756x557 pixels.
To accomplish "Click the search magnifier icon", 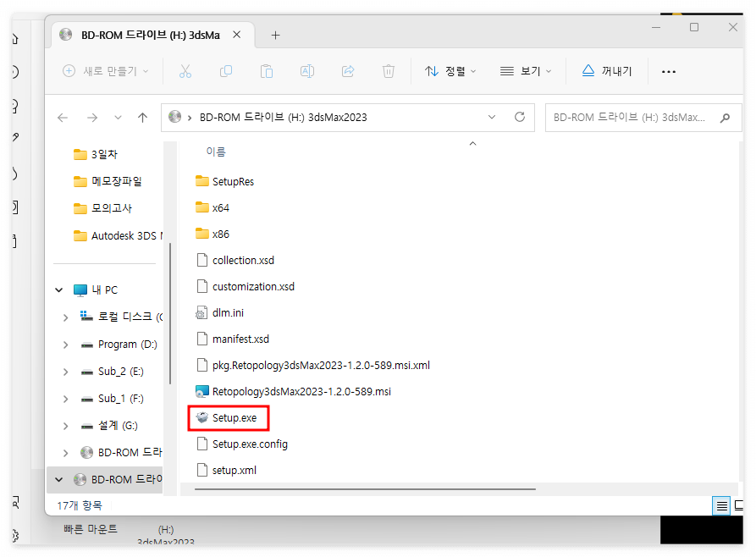I will click(x=725, y=117).
